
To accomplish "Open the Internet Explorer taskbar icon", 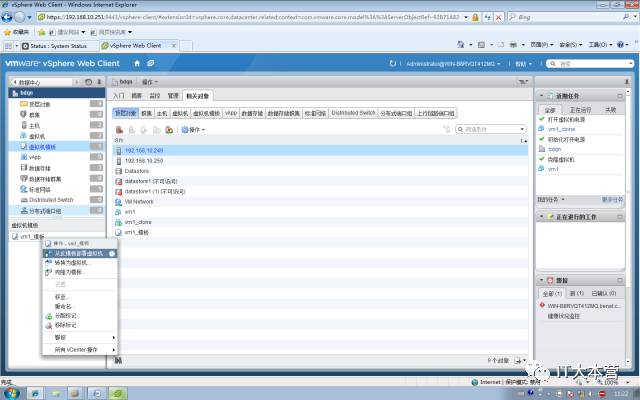I will [x=35, y=393].
